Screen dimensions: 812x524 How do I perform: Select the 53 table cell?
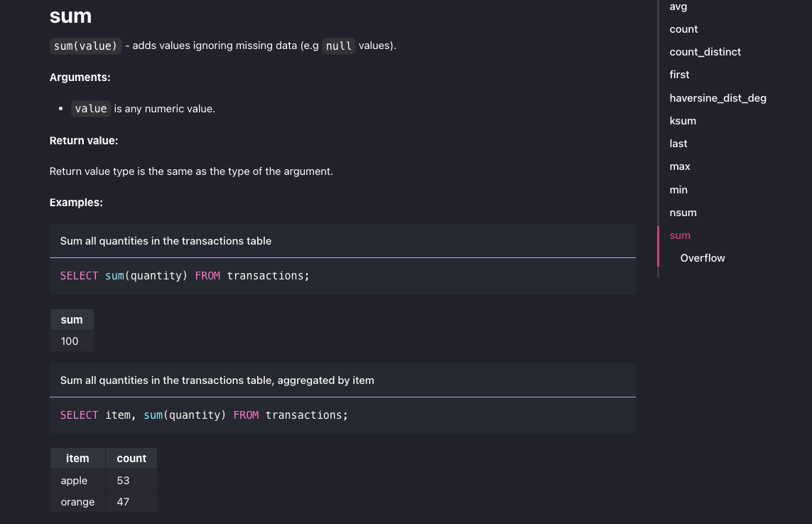click(131, 481)
